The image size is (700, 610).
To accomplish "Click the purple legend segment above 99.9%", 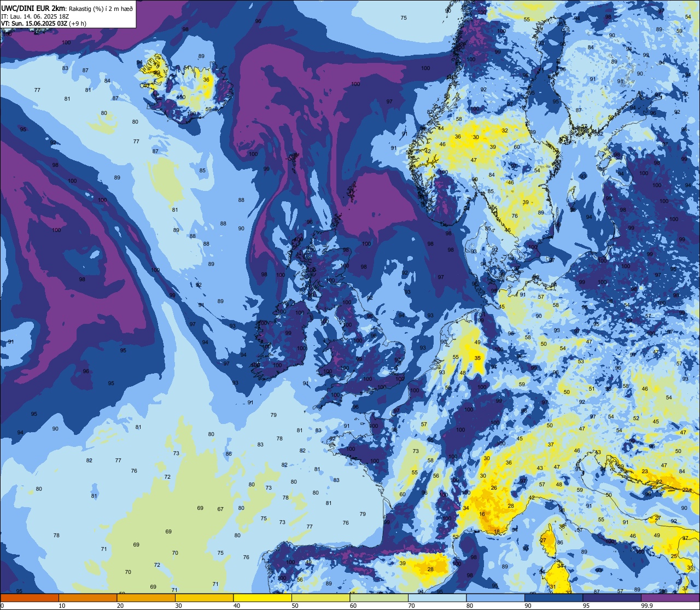I will (670, 597).
